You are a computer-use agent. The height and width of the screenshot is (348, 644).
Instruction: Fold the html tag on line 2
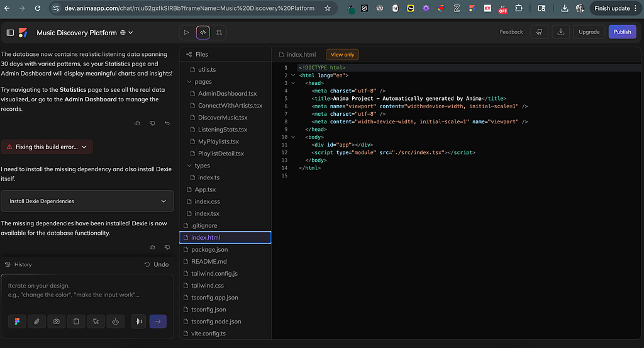coord(293,76)
